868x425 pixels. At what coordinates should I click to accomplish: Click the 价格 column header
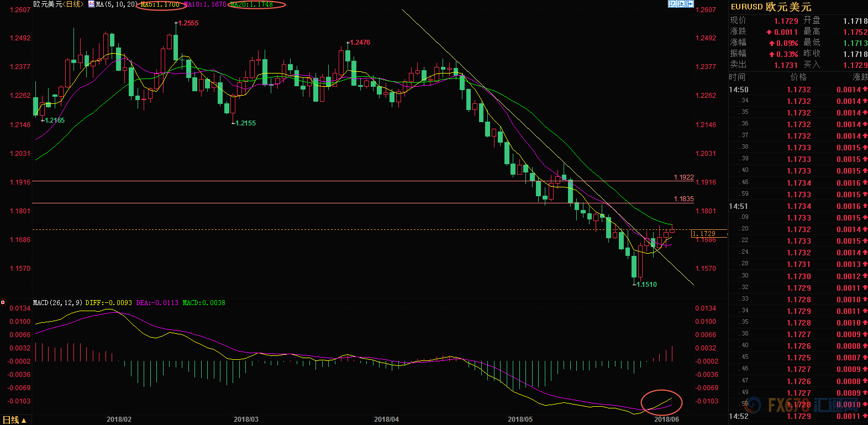[x=799, y=77]
